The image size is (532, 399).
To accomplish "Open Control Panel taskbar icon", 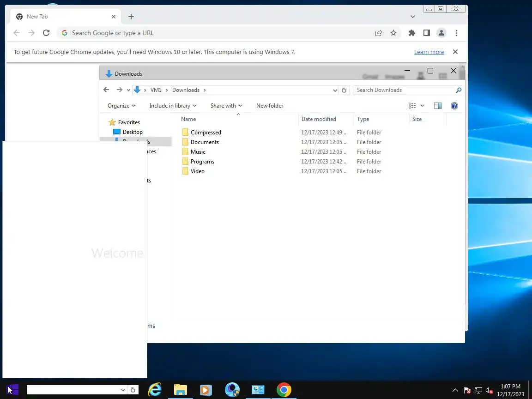I will coord(258,389).
